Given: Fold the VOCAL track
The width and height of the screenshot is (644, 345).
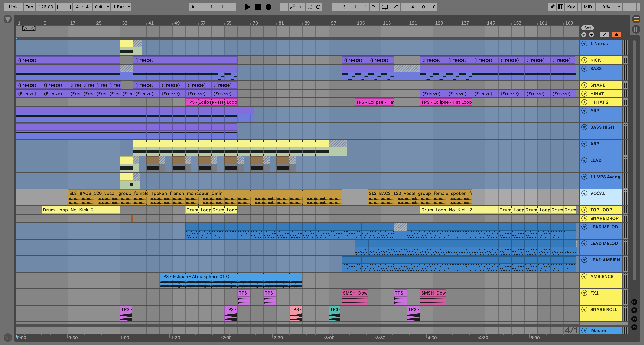Looking at the screenshot, I should pyautogui.click(x=584, y=193).
